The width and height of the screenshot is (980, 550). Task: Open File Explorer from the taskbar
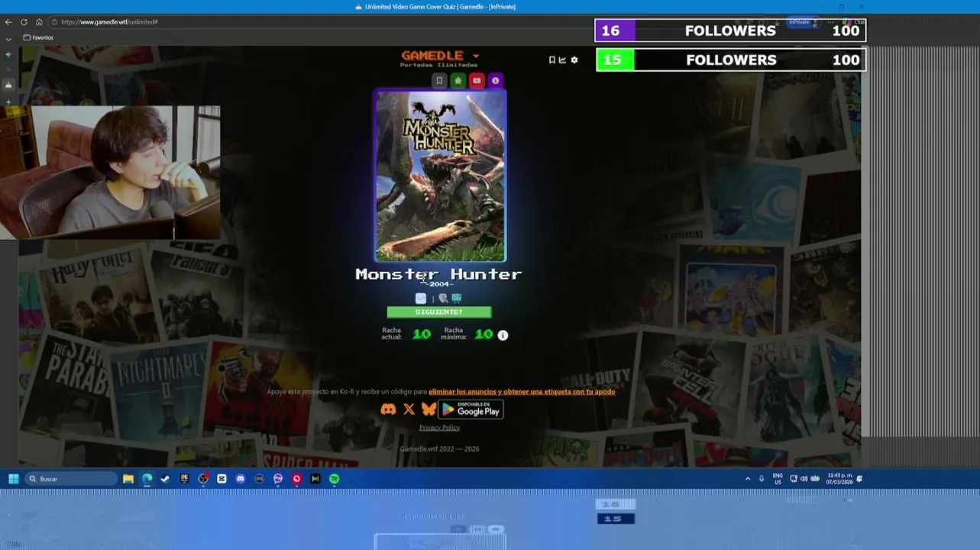pyautogui.click(x=128, y=479)
